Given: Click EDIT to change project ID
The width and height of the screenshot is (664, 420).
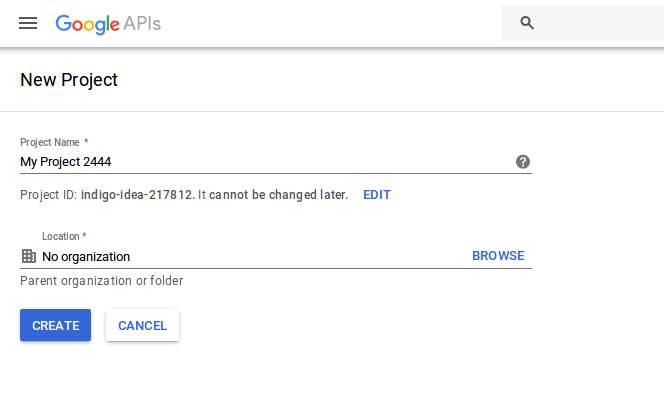Looking at the screenshot, I should (x=377, y=195).
